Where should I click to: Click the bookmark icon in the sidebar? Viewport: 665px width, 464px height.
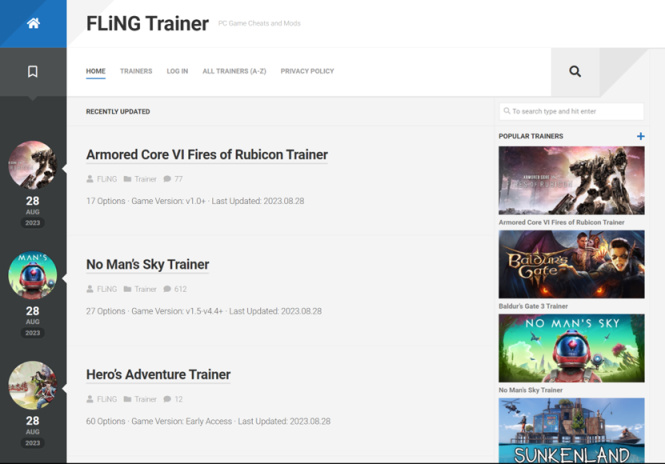click(x=33, y=71)
